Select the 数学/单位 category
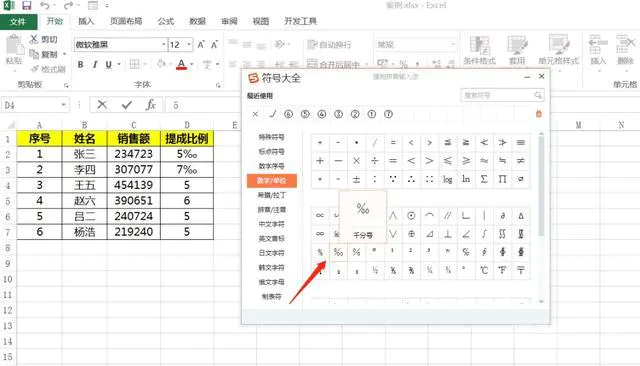 271,180
